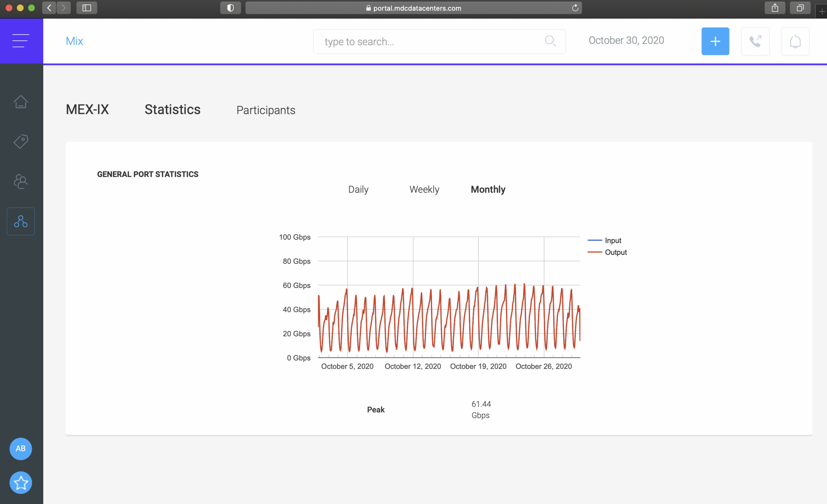Open the notifications bell icon
Image resolution: width=827 pixels, height=504 pixels.
[x=795, y=41]
